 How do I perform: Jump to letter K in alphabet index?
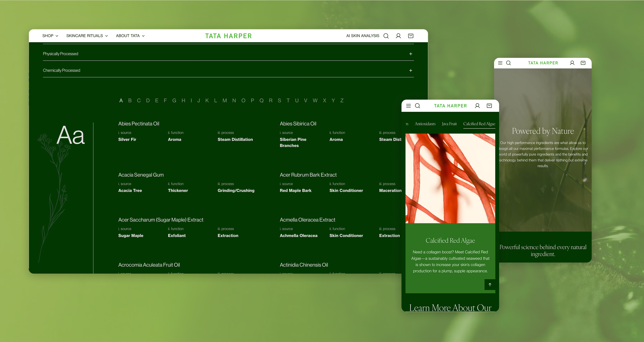207,101
